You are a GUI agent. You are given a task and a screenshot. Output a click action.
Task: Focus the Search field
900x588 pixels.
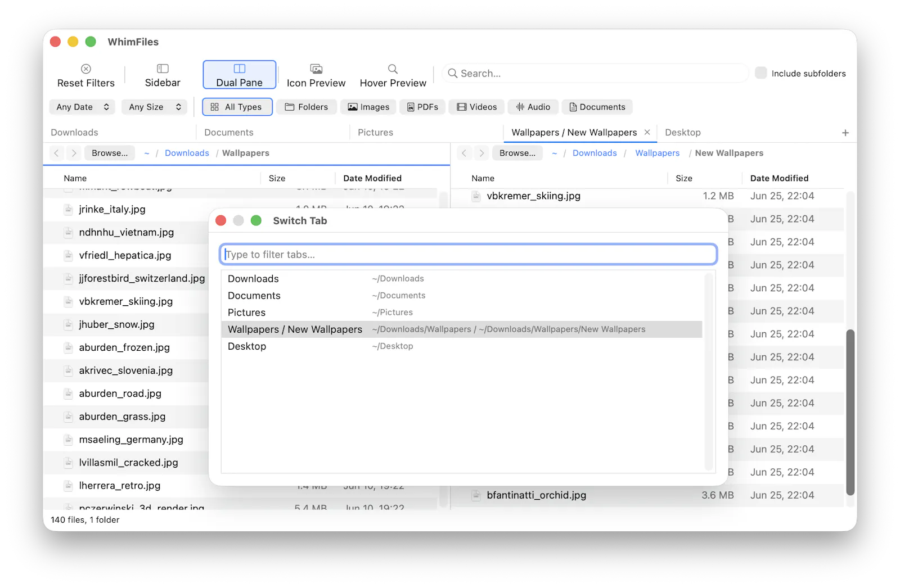pyautogui.click(x=596, y=74)
